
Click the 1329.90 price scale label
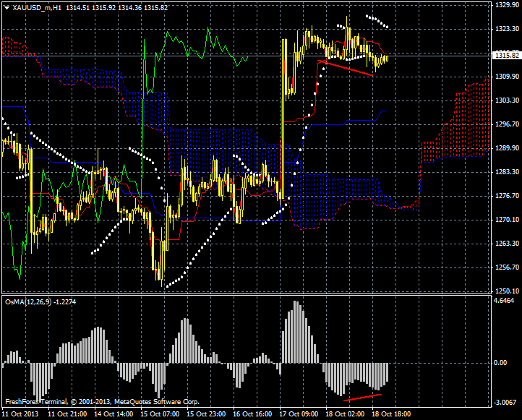506,5
